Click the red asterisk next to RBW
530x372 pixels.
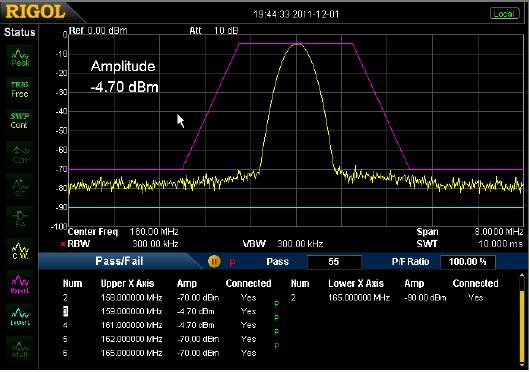pos(63,244)
